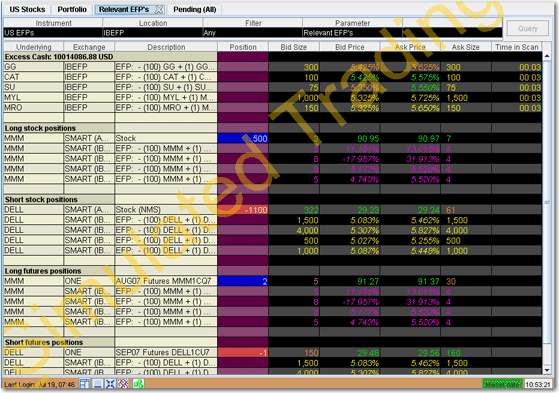The width and height of the screenshot is (559, 393).
Task: Click the blue collapse-arrows icon in status bar
Action: tap(110, 384)
